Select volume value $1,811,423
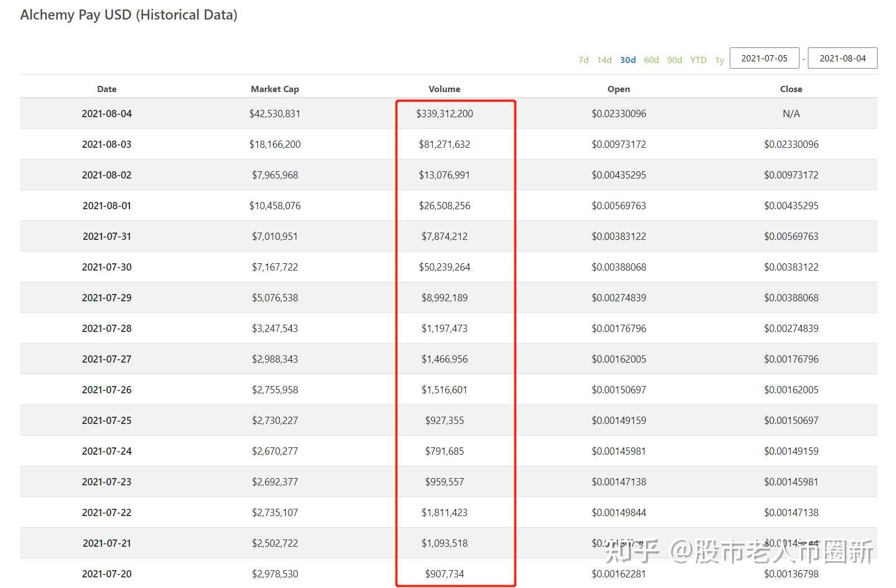Screen dimensions: 896x588 tap(444, 513)
